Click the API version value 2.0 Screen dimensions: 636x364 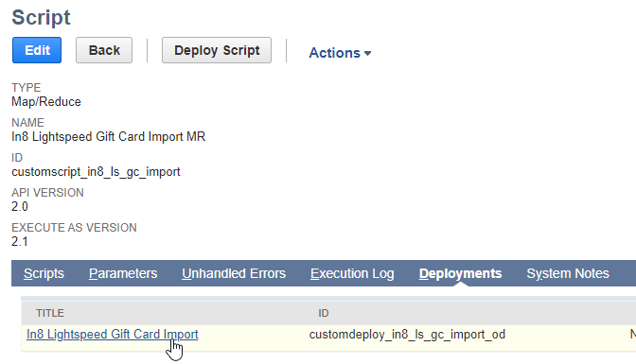(20, 207)
